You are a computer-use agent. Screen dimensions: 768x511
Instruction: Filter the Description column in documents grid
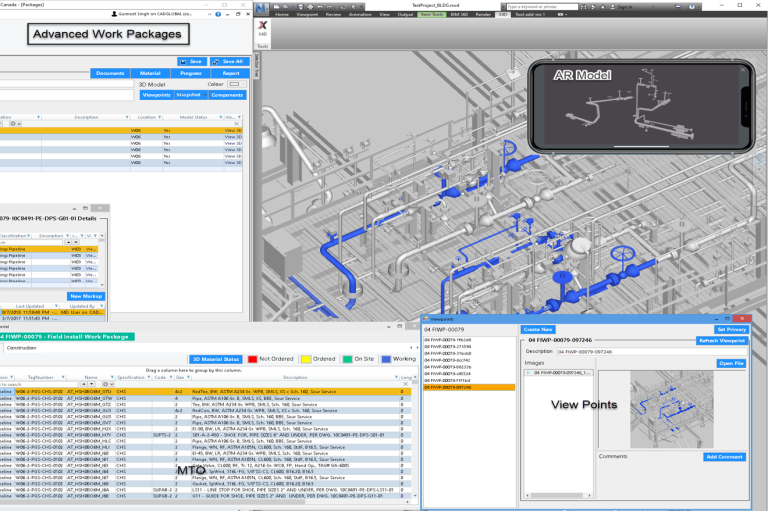pyautogui.click(x=127, y=117)
